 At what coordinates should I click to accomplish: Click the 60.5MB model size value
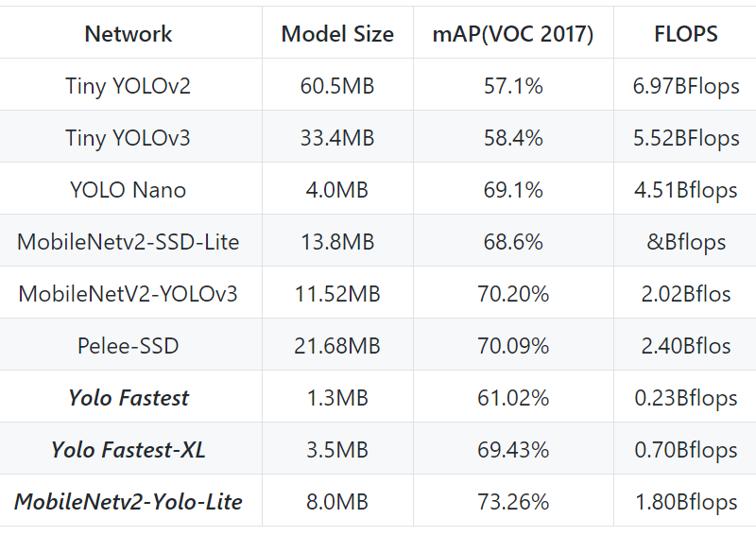tap(337, 86)
